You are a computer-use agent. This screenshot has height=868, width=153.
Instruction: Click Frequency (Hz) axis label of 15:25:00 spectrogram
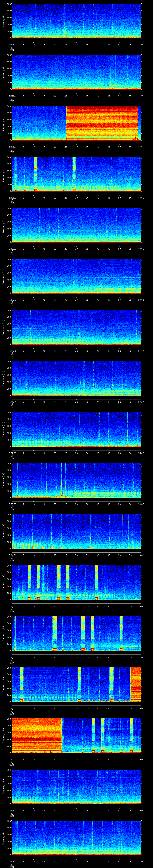(x=3, y=582)
